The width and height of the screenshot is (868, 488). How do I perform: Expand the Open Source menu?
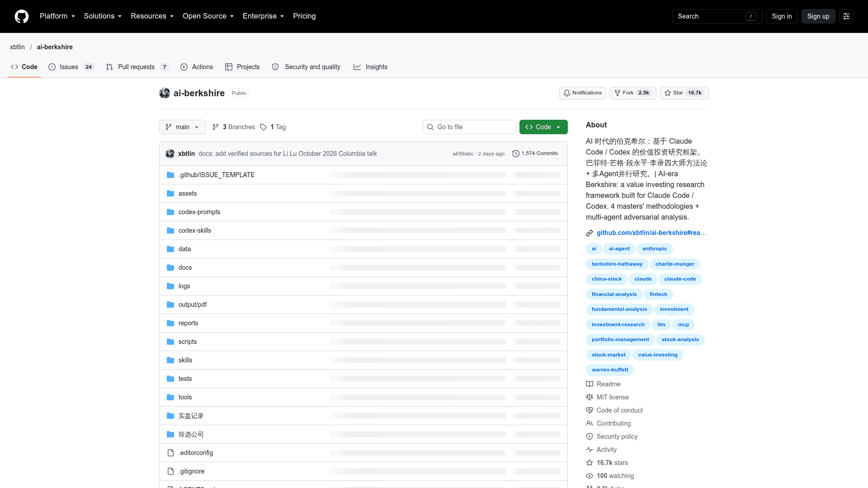tap(208, 16)
